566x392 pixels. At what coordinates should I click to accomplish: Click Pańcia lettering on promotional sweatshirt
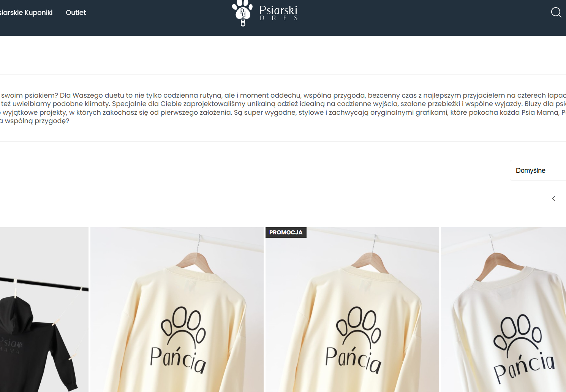pos(354,359)
